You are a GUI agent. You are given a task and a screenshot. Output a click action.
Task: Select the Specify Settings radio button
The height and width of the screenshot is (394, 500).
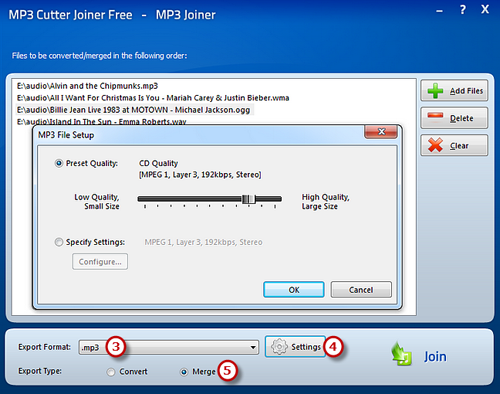[x=59, y=242]
